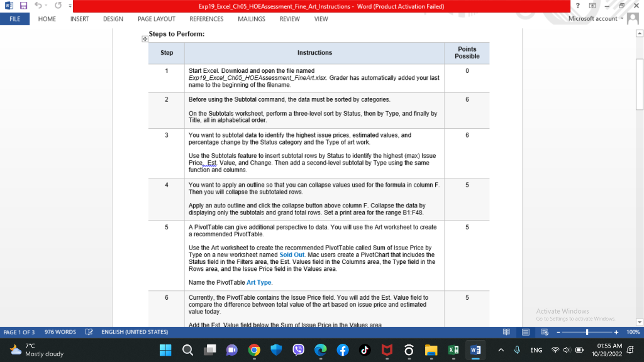Switch to the MAILINGS ribbon tab

pyautogui.click(x=251, y=19)
